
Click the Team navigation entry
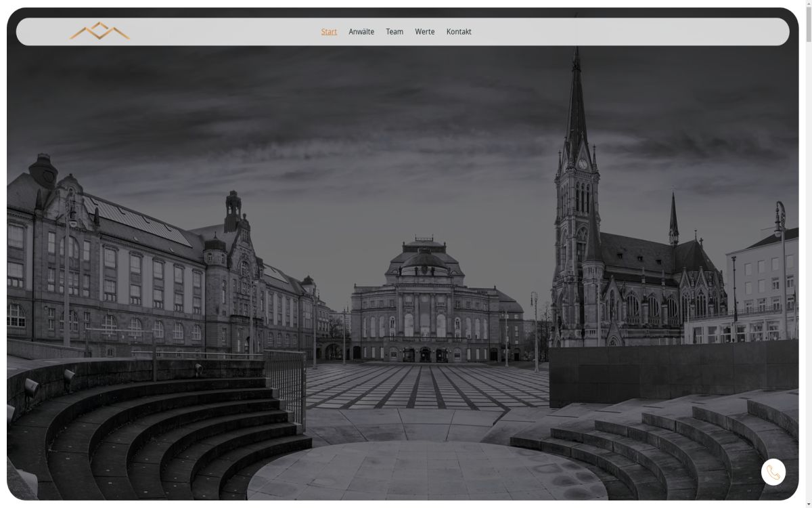(394, 31)
